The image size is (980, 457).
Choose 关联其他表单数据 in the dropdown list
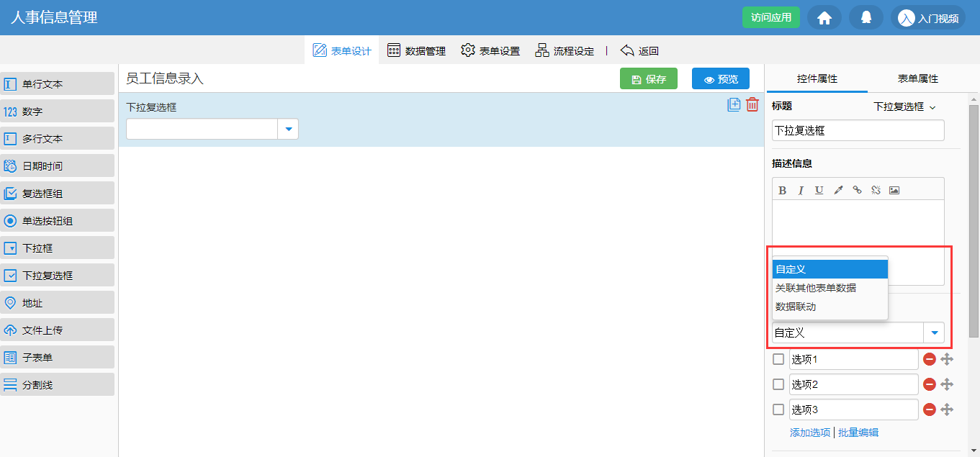[830, 288]
